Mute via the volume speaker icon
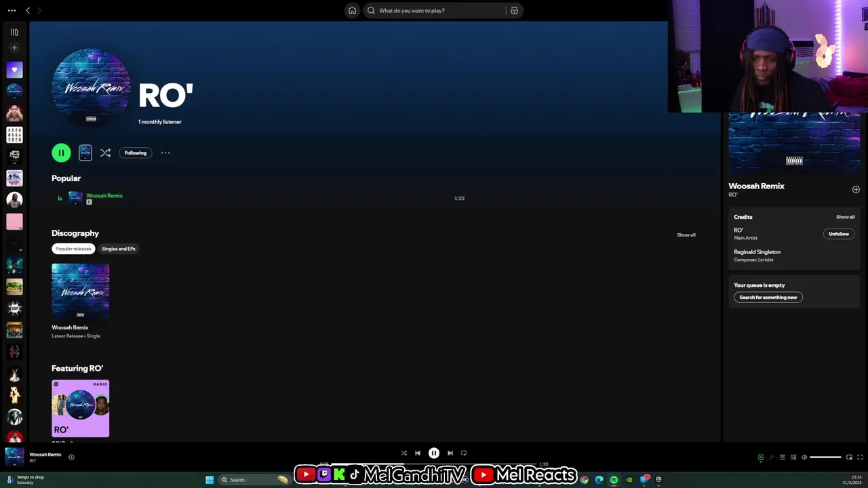 tap(804, 457)
